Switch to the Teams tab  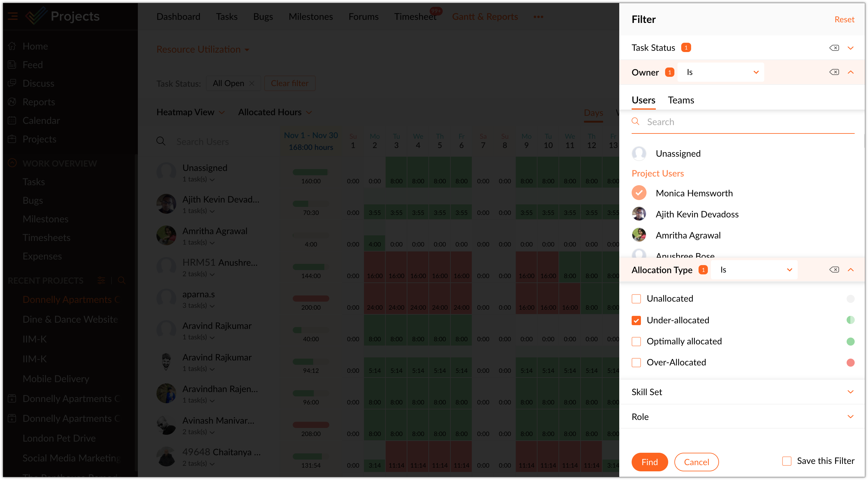(x=681, y=100)
